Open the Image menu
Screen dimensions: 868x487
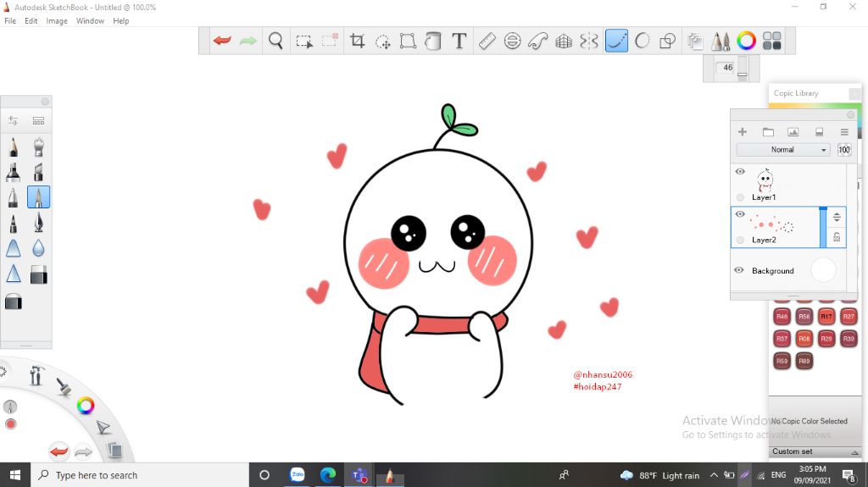pyautogui.click(x=57, y=21)
